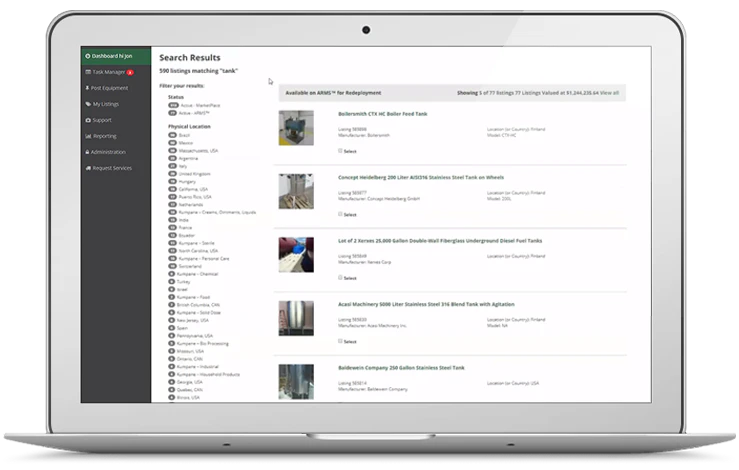Click the Support camera-like icon

(88, 120)
